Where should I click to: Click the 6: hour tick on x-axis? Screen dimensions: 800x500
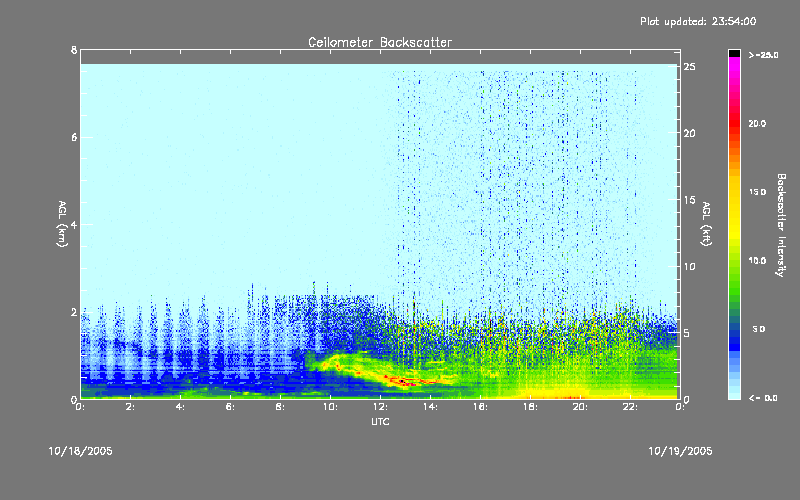pos(230,407)
